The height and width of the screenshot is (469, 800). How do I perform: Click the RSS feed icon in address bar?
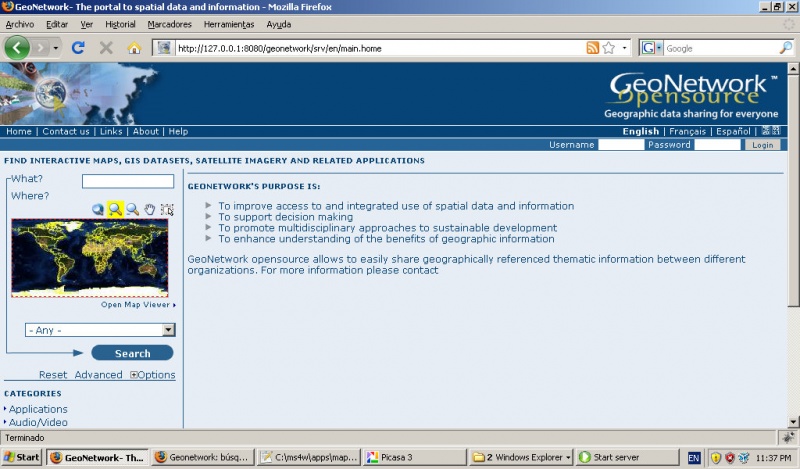(592, 47)
